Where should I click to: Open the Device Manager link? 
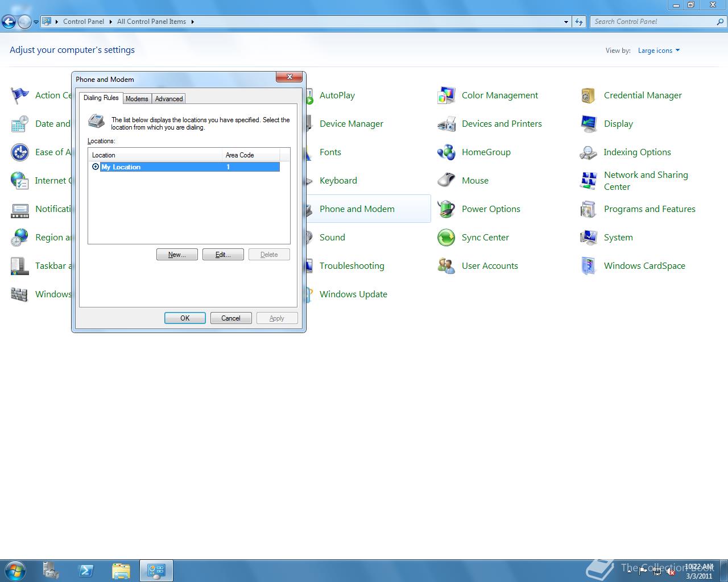point(351,124)
